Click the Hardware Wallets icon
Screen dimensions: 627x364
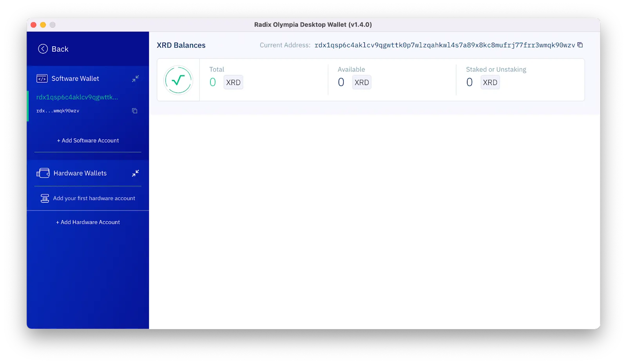click(43, 173)
